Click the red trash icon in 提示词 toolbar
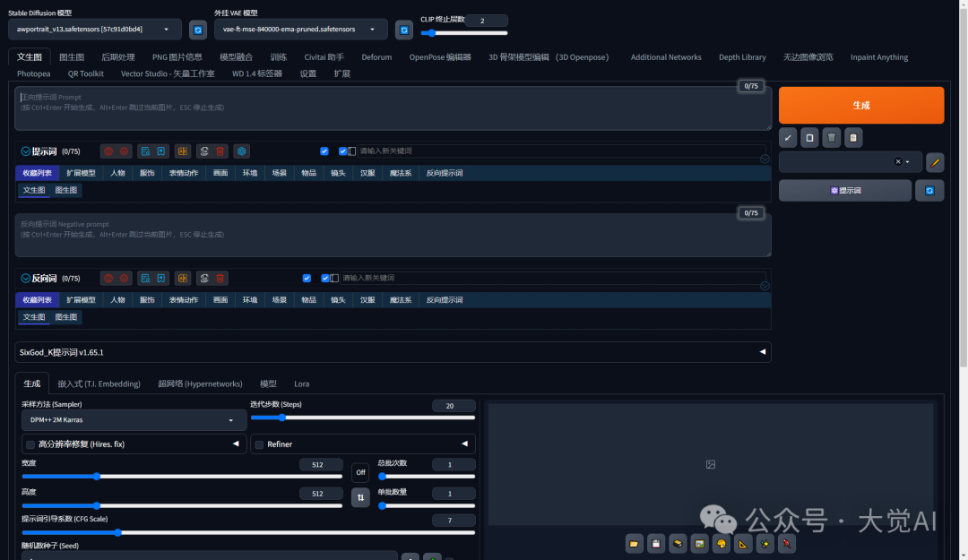The height and width of the screenshot is (560, 968). 220,151
